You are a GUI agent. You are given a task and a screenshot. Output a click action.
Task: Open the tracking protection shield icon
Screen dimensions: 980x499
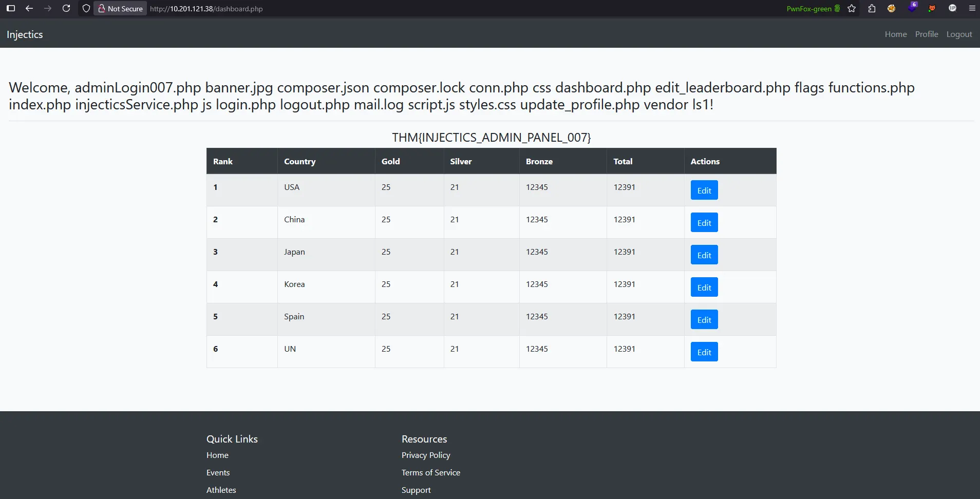[x=86, y=8]
